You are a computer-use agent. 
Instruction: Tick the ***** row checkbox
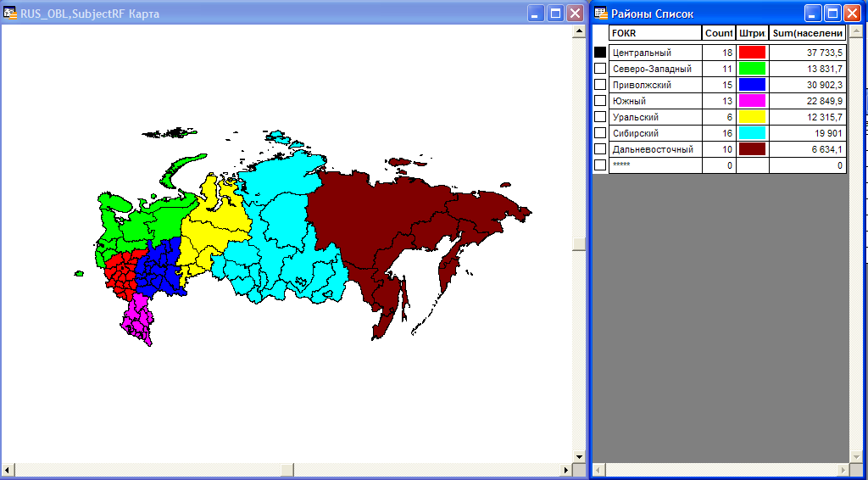(600, 165)
